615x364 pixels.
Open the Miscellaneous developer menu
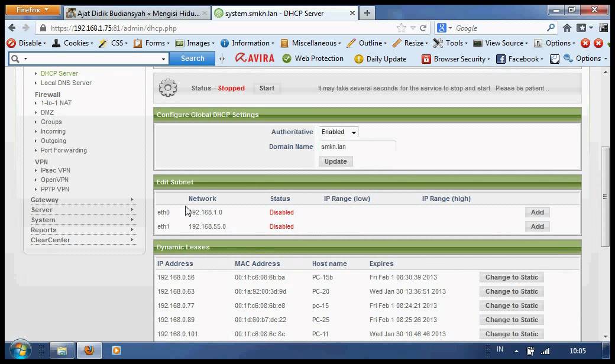[310, 43]
